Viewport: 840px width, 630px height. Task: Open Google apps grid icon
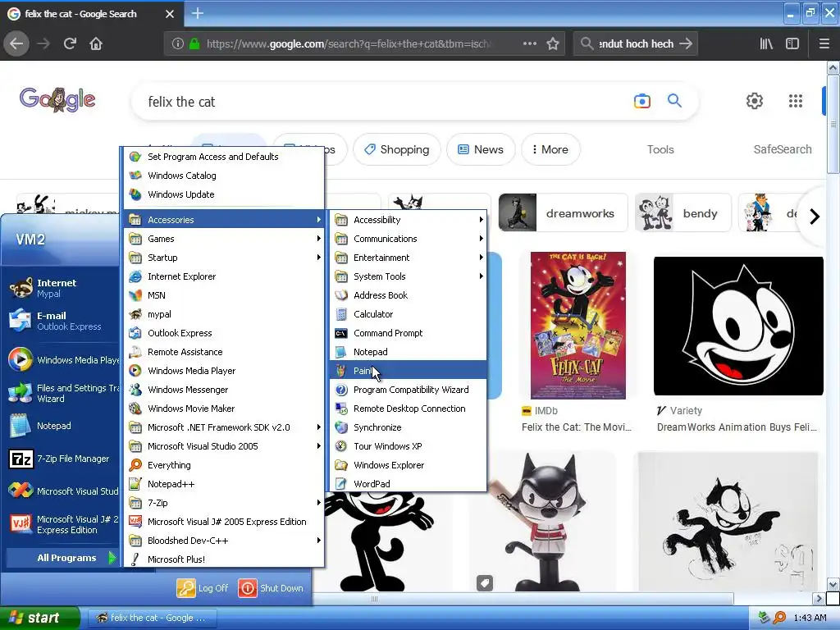796,101
